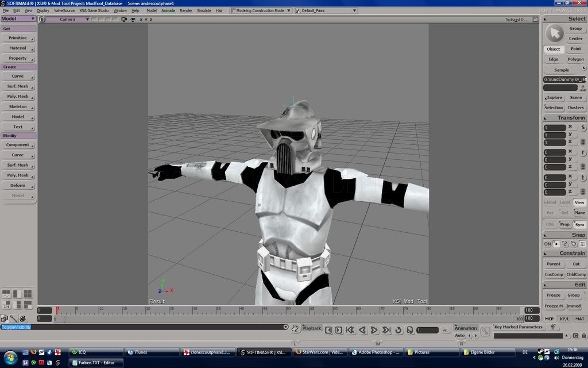Step to previous frame
The height and width of the screenshot is (368, 588).
coord(328,330)
